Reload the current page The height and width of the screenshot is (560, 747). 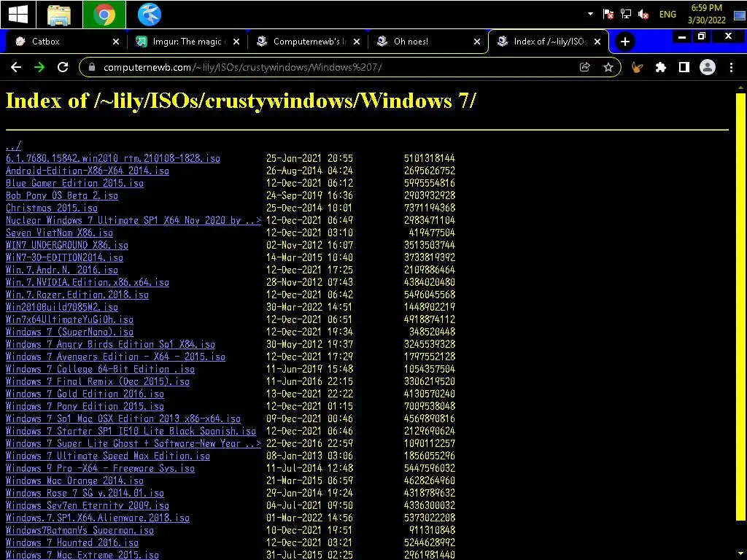point(63,67)
